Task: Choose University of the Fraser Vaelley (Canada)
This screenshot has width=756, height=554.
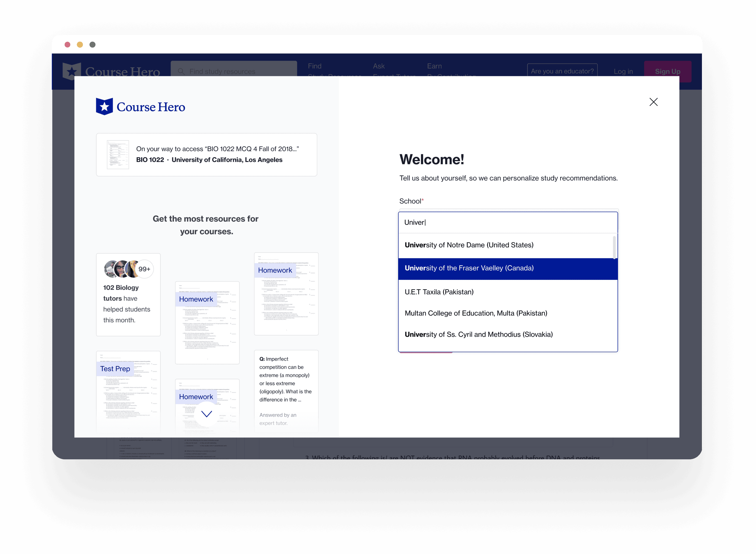Action: [469, 268]
